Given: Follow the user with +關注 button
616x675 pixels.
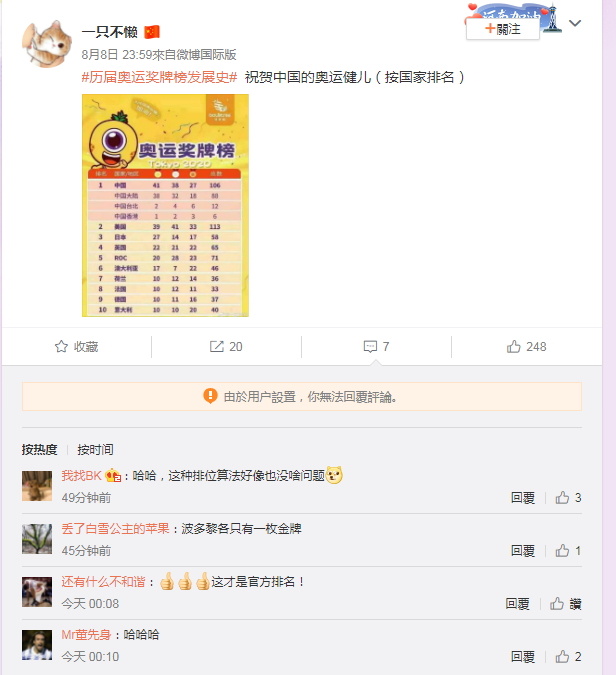Looking at the screenshot, I should tap(502, 29).
